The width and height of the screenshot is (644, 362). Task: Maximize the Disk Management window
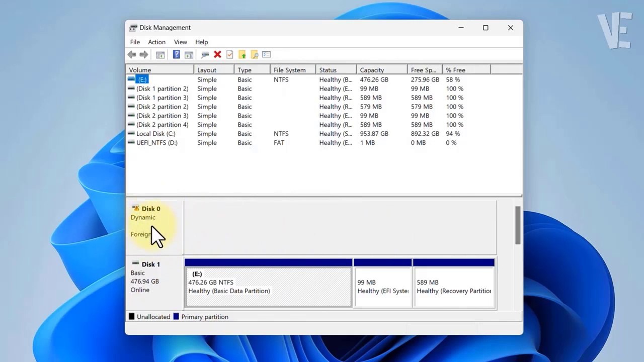tap(486, 28)
